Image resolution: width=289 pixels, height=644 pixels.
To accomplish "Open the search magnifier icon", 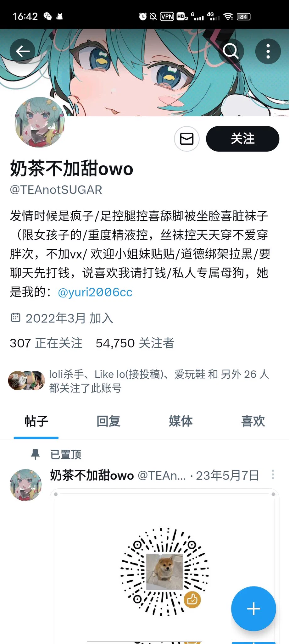I will [231, 51].
